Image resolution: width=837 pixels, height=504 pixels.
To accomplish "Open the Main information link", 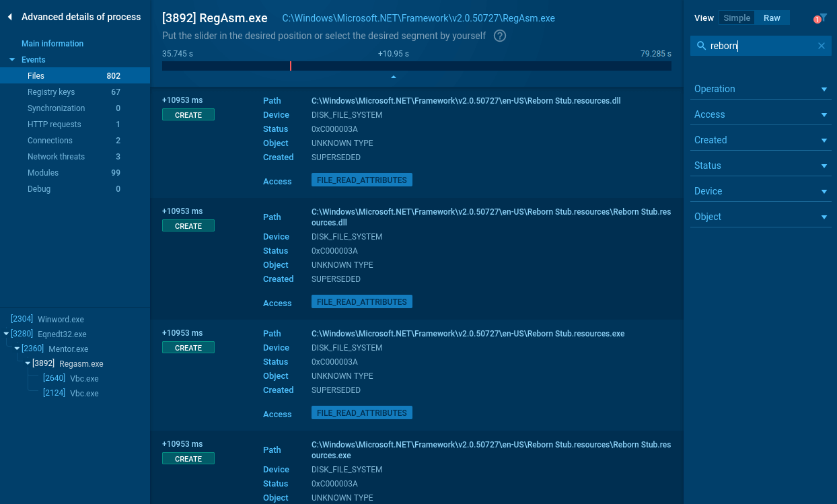I will (52, 44).
